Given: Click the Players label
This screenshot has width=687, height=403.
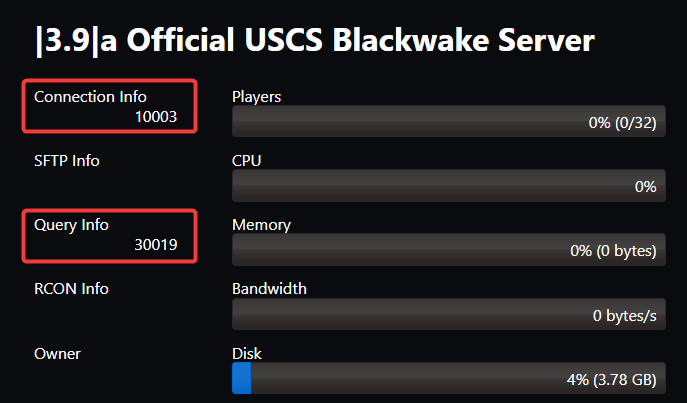Looking at the screenshot, I should 256,97.
